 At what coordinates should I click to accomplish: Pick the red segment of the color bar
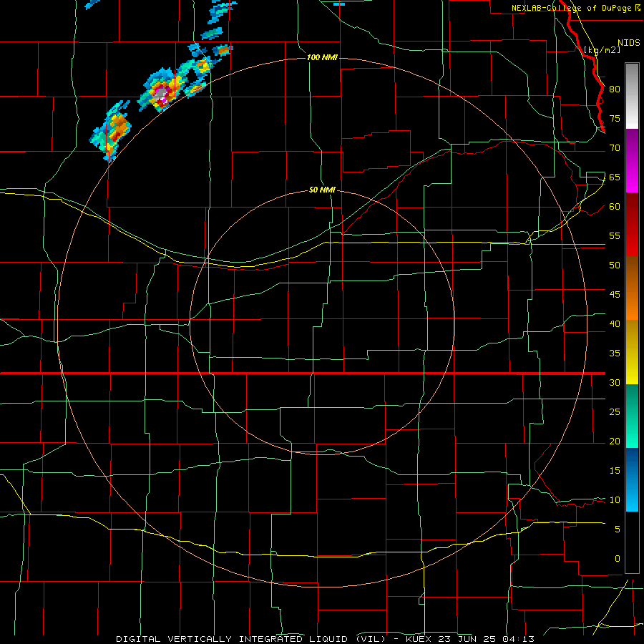(632, 225)
